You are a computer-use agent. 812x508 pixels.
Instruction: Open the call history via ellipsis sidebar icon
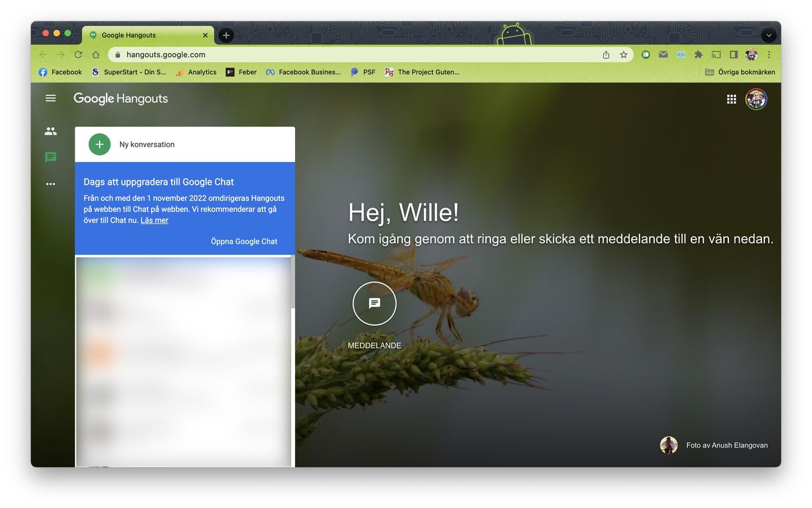click(50, 184)
